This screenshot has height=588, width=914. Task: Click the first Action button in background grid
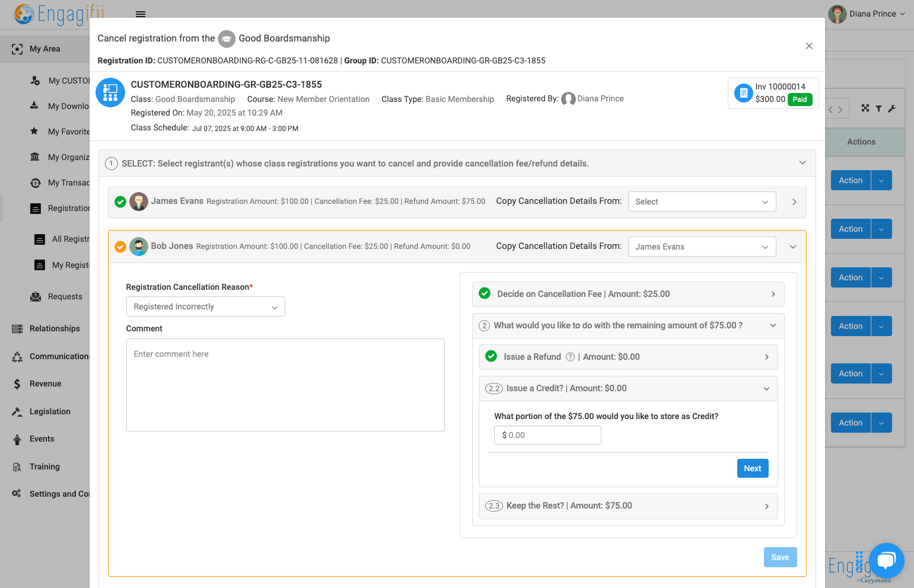[x=851, y=180]
